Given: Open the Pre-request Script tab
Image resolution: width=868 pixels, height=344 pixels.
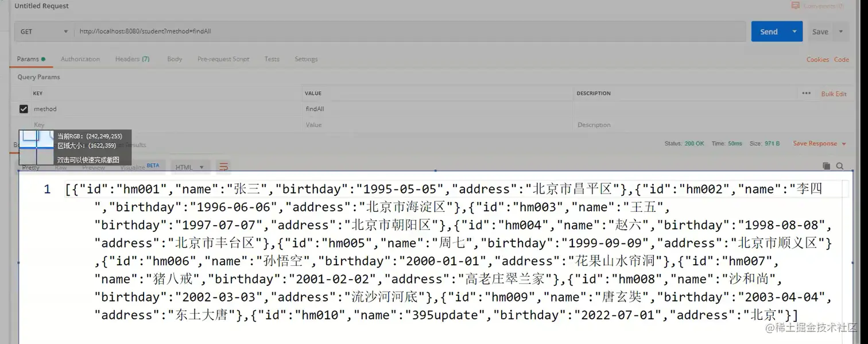Looking at the screenshot, I should point(223,59).
